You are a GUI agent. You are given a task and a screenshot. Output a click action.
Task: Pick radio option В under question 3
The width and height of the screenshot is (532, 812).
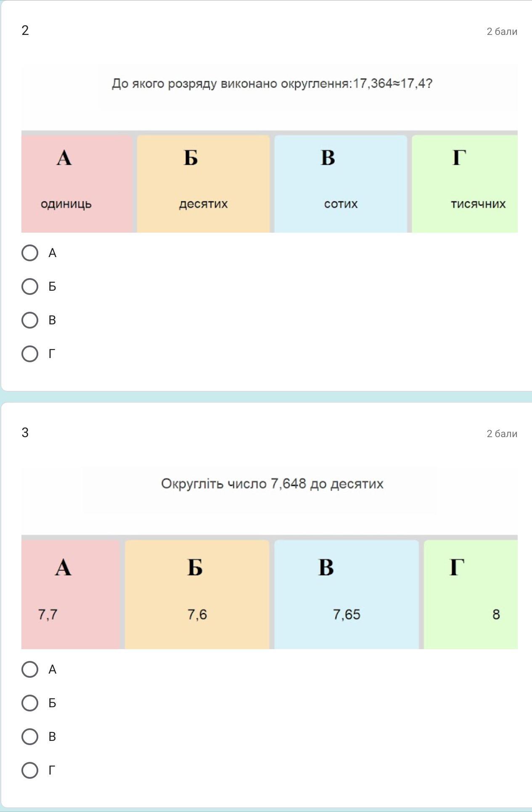[30, 737]
